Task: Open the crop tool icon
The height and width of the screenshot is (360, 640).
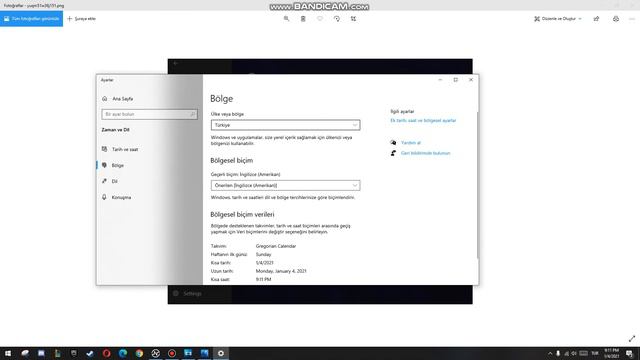Action: point(353,19)
